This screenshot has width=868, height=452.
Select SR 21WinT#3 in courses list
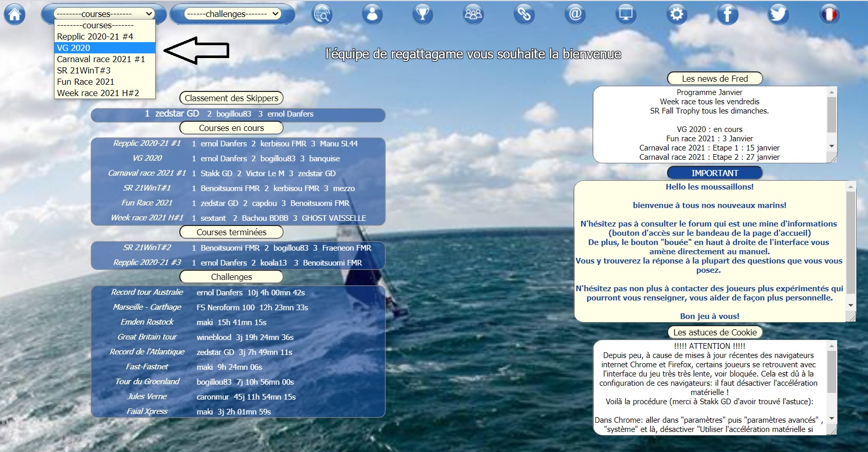tap(105, 70)
